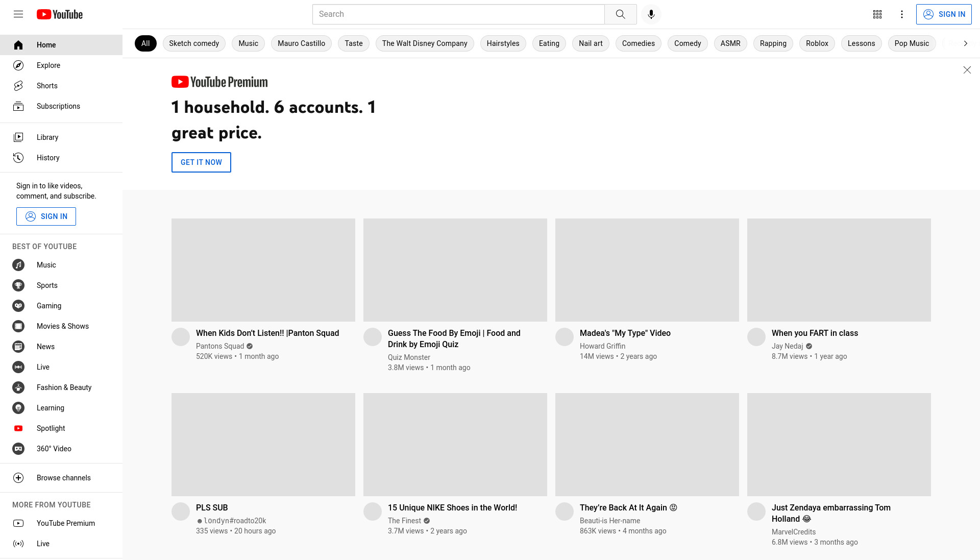The width and height of the screenshot is (980, 560).
Task: Open Live under More from YouTube
Action: 61,544
